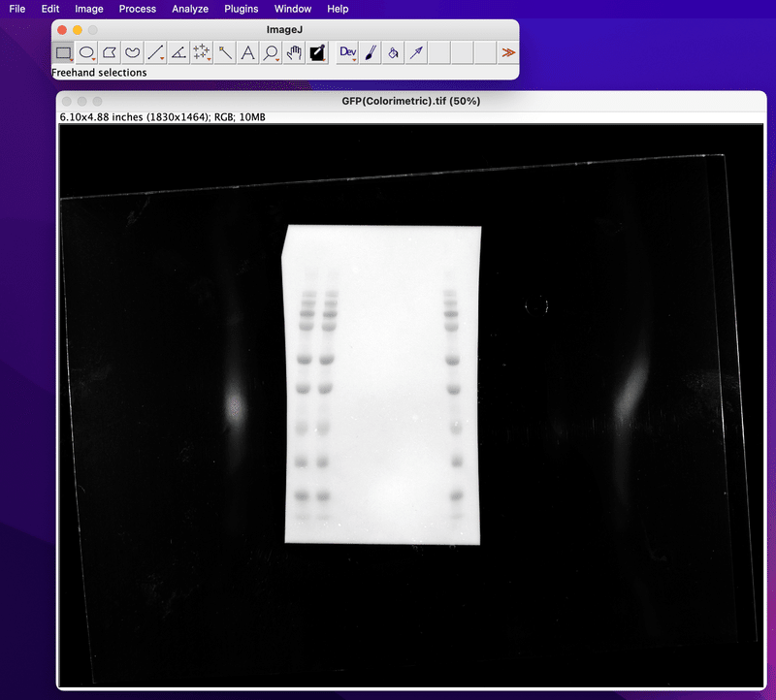Open the Edit menu

coord(50,9)
